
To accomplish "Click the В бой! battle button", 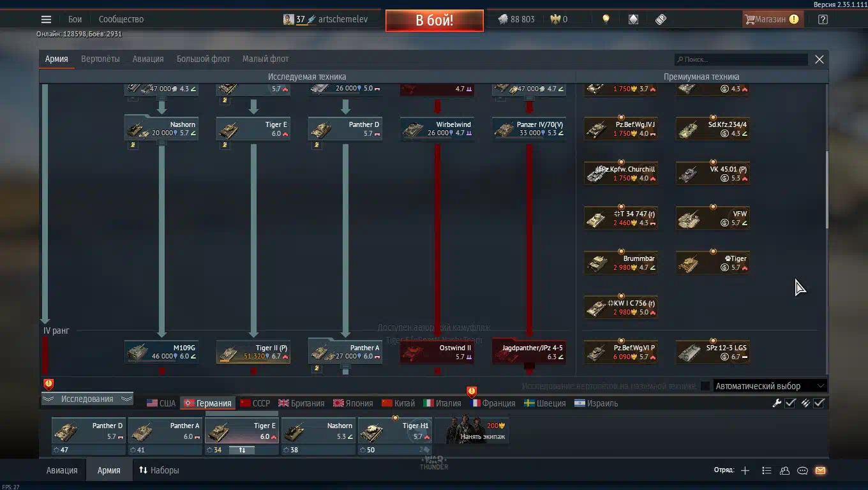I will click(434, 20).
